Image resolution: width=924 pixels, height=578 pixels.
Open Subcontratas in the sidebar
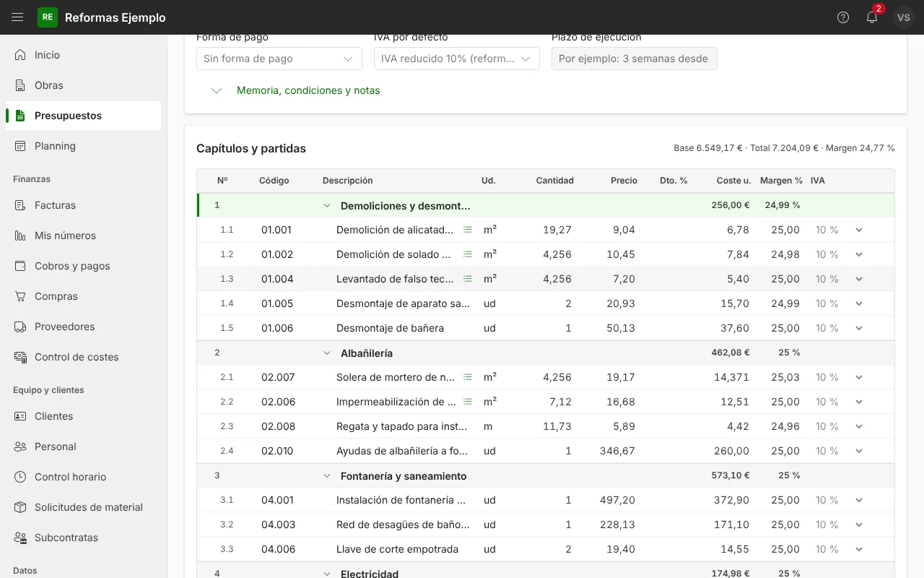tap(83, 538)
